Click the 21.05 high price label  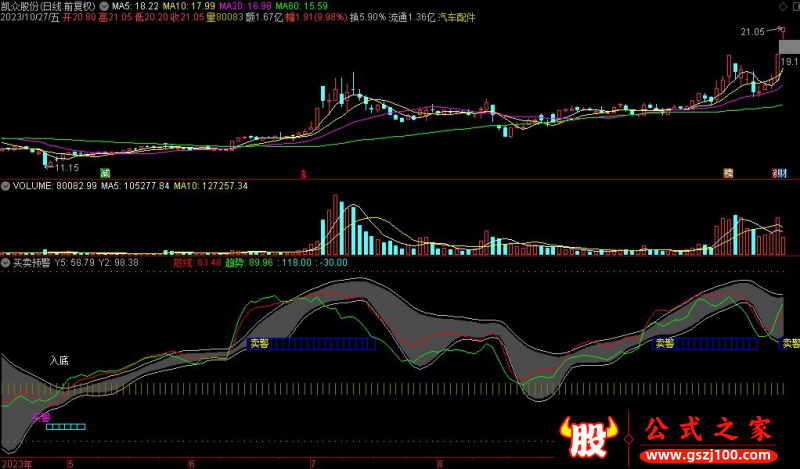pyautogui.click(x=752, y=33)
